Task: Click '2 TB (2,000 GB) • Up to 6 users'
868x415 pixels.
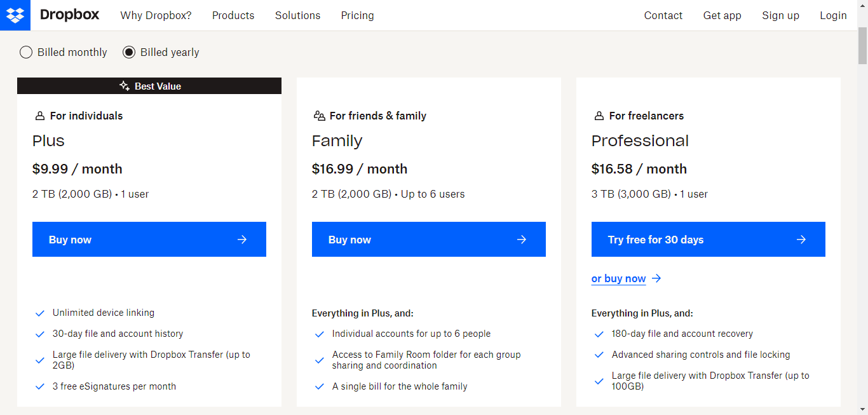Action: point(388,194)
